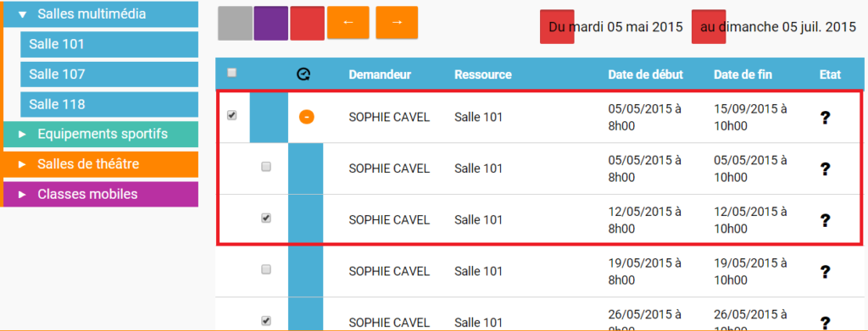Go to previous period with left arrow
Viewport: 868px width, 331px height.
coord(348,22)
